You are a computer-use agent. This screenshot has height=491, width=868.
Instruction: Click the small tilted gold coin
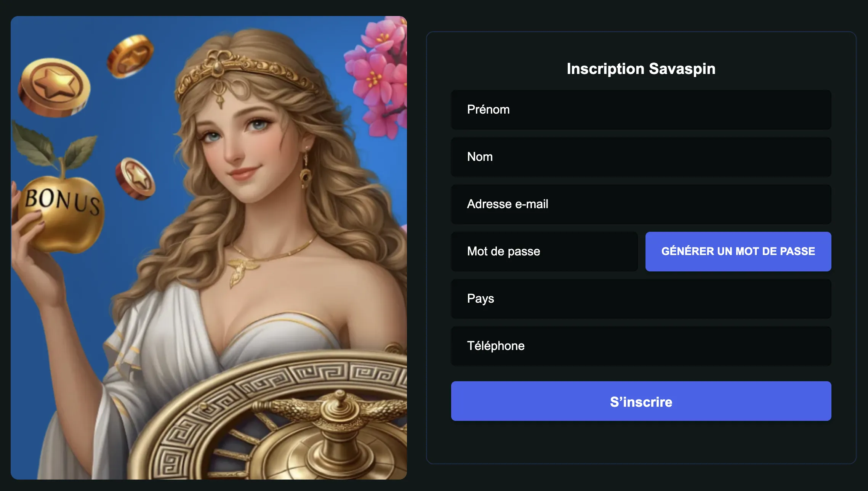[x=130, y=56]
